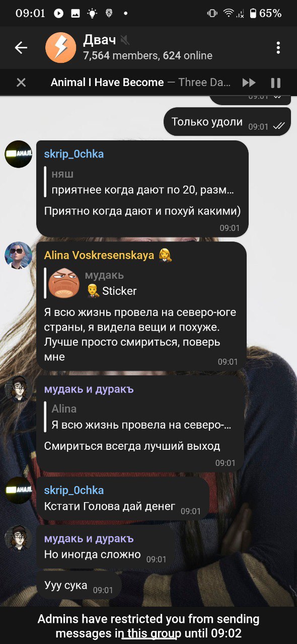Close the audio player bar

(x=21, y=83)
